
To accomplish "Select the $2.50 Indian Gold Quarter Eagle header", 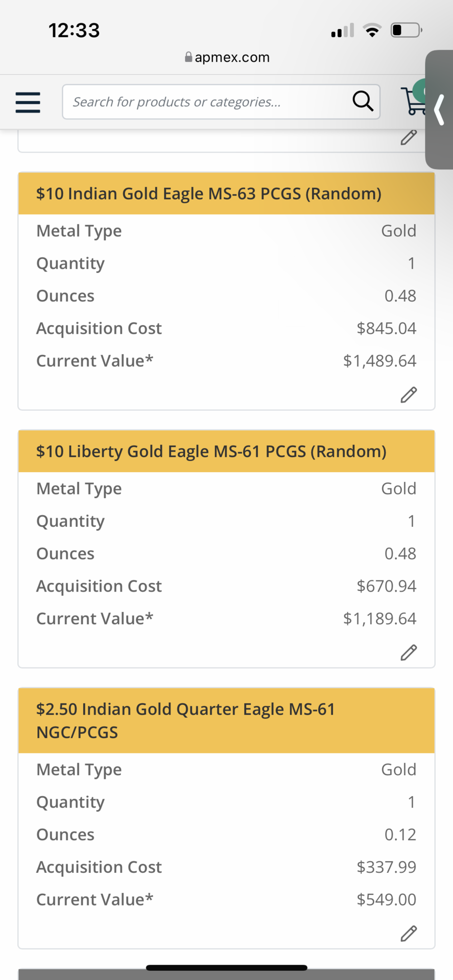I will pos(227,720).
